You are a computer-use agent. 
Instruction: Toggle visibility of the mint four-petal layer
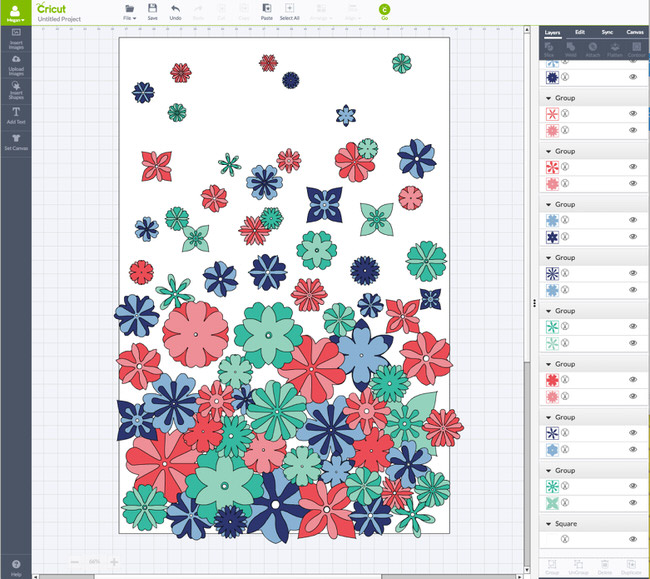[633, 502]
